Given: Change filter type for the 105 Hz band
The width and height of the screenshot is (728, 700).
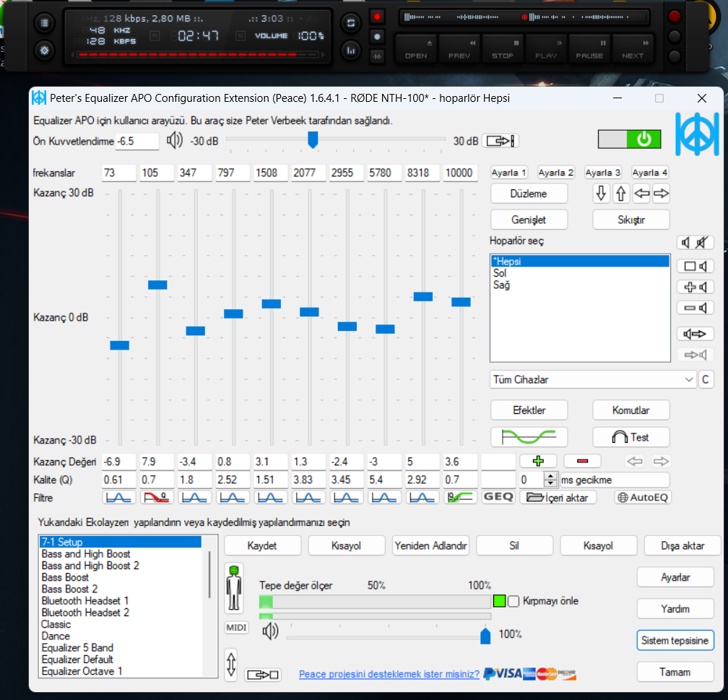Looking at the screenshot, I should 157,498.
